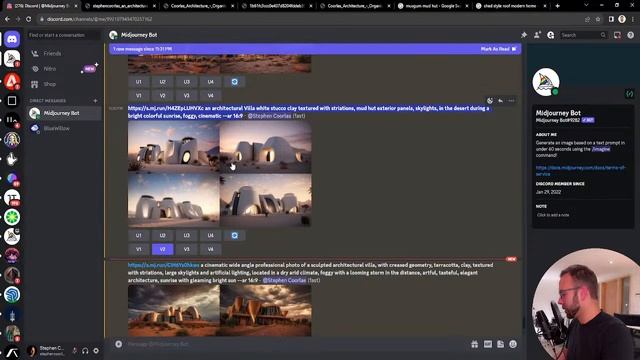Image resolution: width=640 pixels, height=360 pixels.
Task: Click the header Search field
Action: coord(583,35)
